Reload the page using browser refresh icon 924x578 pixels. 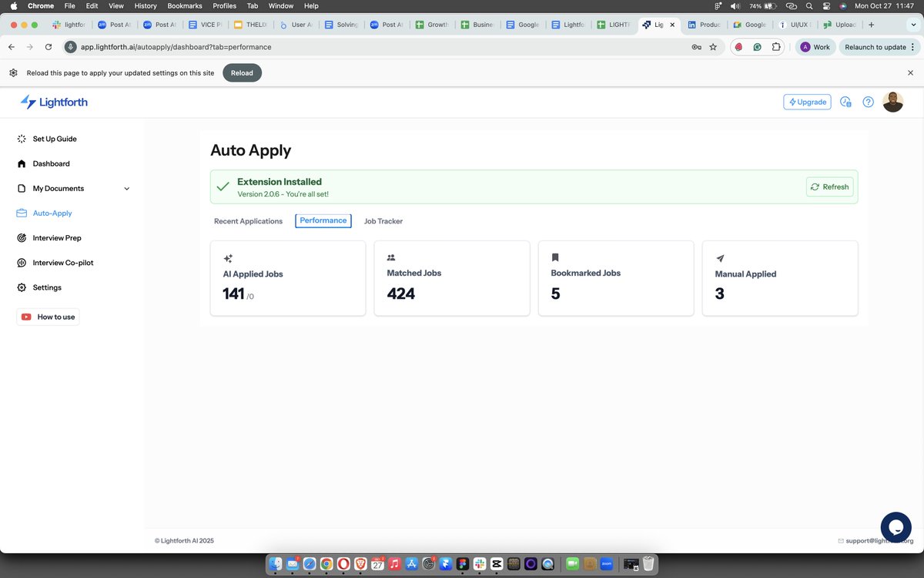pyautogui.click(x=49, y=47)
